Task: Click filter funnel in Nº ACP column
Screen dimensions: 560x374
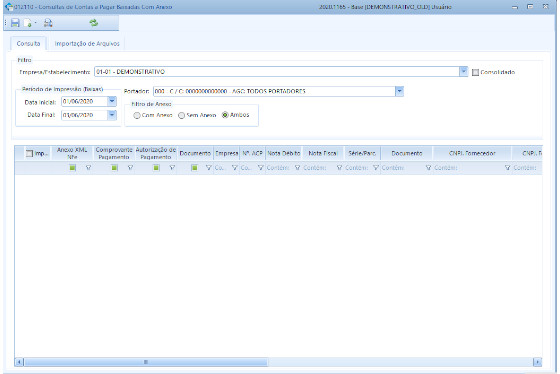Action: 261,168
